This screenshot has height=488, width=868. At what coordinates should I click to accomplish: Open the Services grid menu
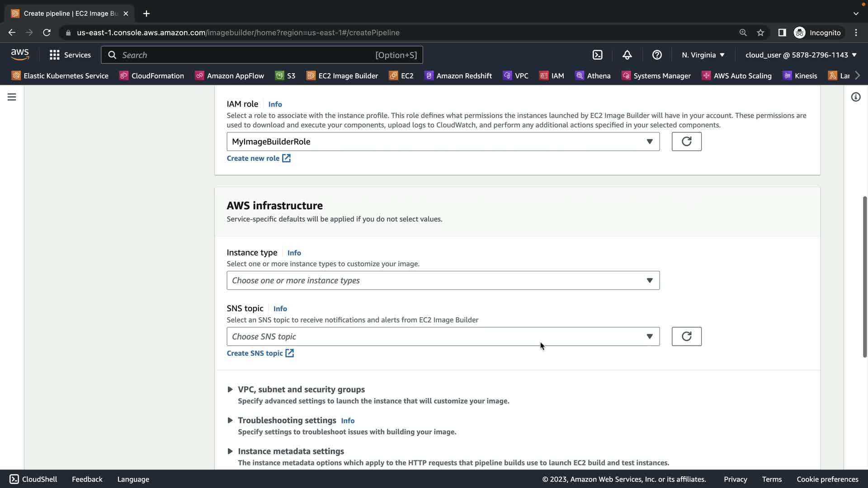tap(70, 55)
